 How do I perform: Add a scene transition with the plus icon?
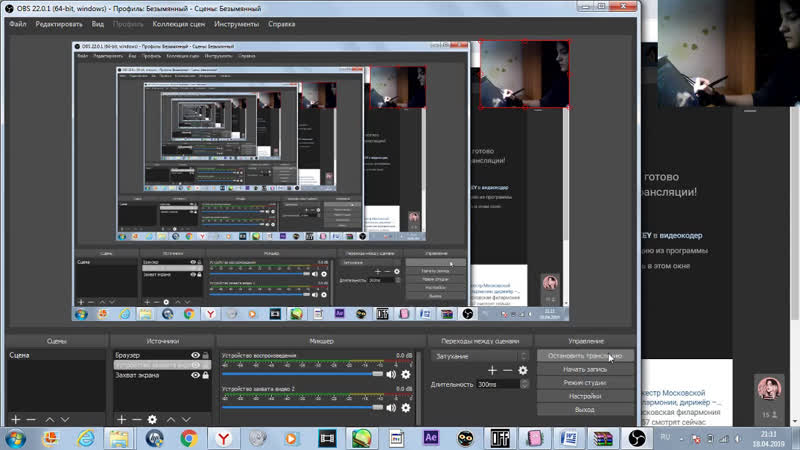click(492, 370)
